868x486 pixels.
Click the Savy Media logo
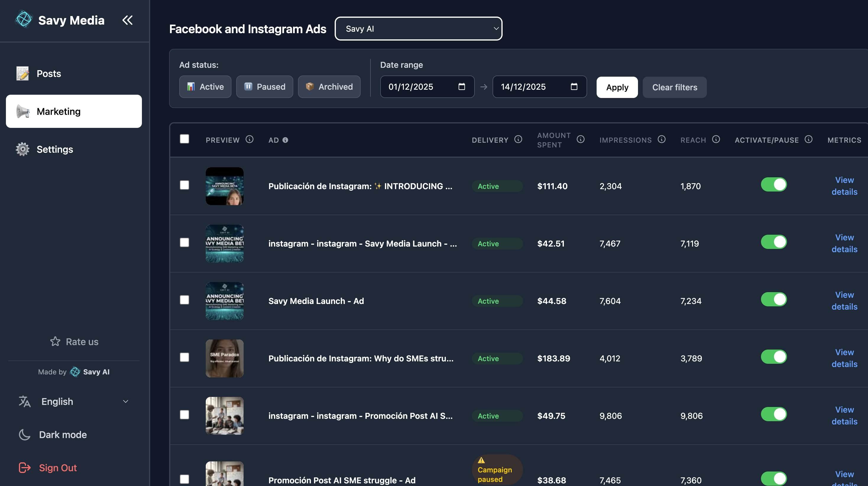(x=24, y=19)
